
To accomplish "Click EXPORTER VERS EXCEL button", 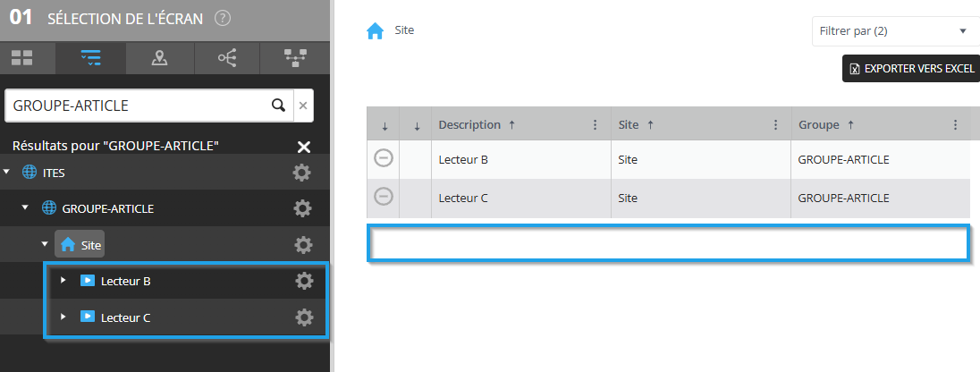I will click(910, 69).
